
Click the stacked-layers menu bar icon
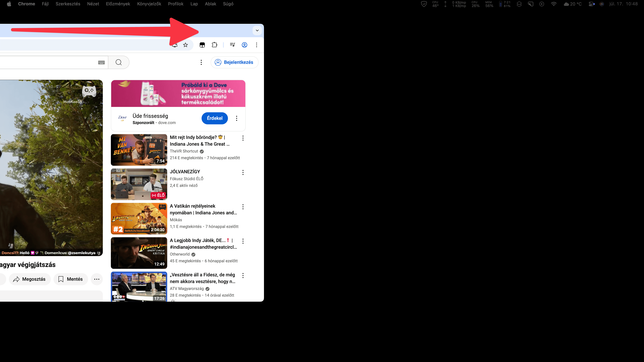[x=519, y=4]
